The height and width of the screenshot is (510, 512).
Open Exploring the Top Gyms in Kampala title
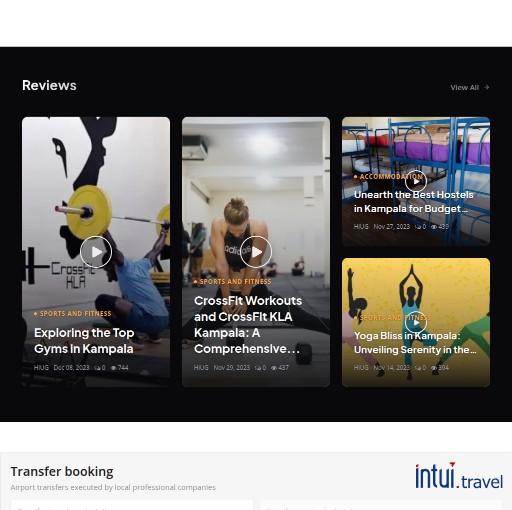coord(84,341)
